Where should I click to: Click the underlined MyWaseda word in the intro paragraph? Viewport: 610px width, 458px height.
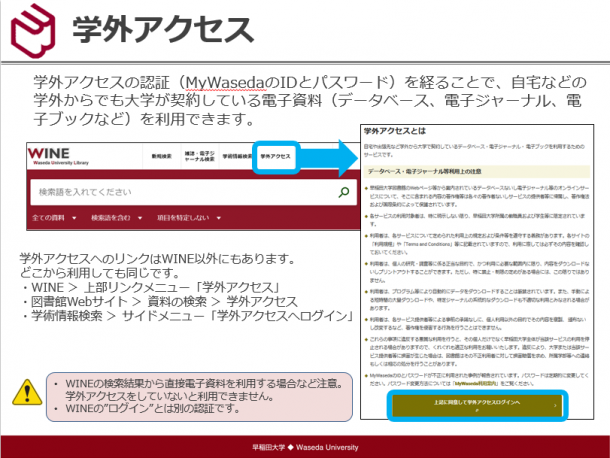click(224, 82)
